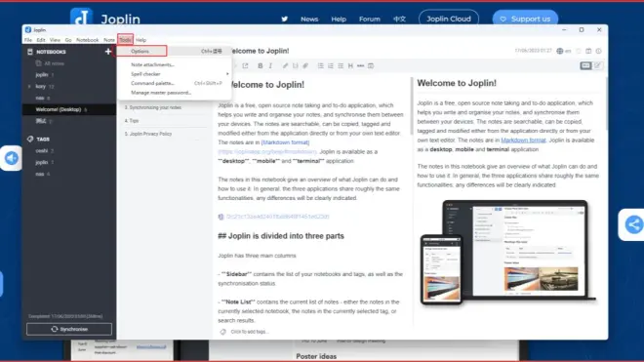Expand the Spell checker submenu
Screen dimensions: 644x362
point(175,74)
